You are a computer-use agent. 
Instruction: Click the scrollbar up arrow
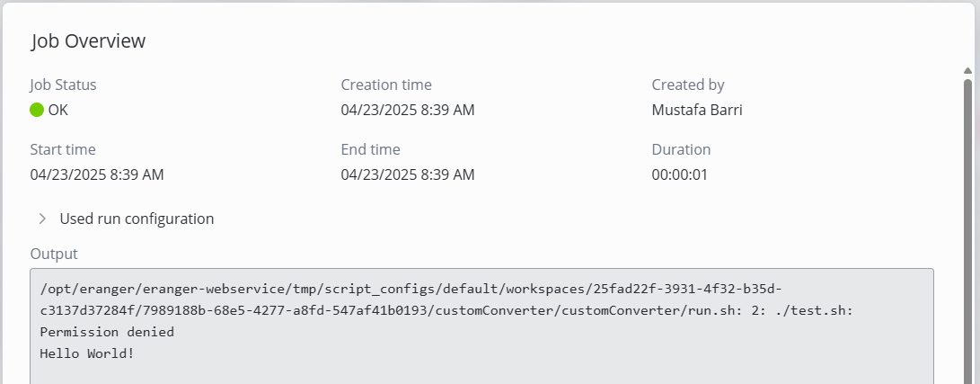(967, 70)
